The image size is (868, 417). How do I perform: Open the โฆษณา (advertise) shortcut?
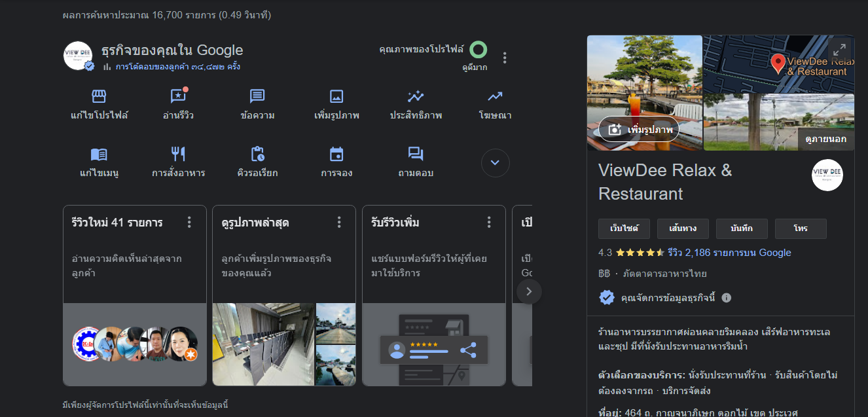point(495,105)
